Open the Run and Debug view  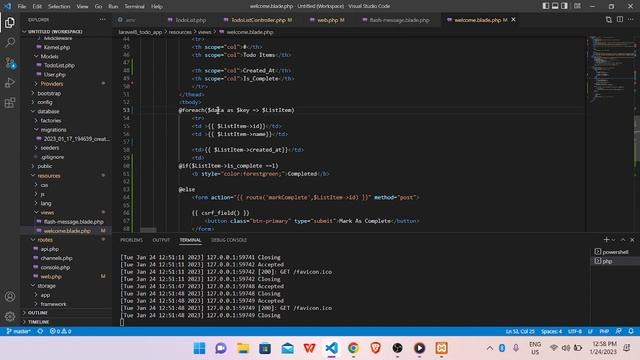point(10,82)
